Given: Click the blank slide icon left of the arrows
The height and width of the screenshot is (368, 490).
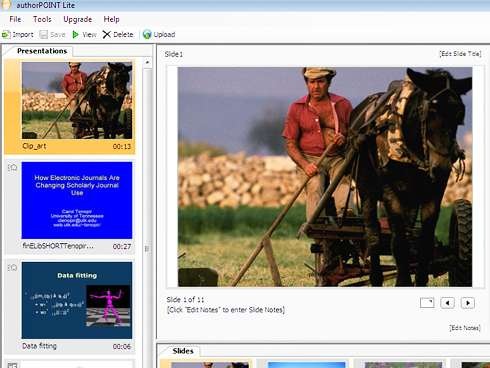Looking at the screenshot, I should click(427, 303).
